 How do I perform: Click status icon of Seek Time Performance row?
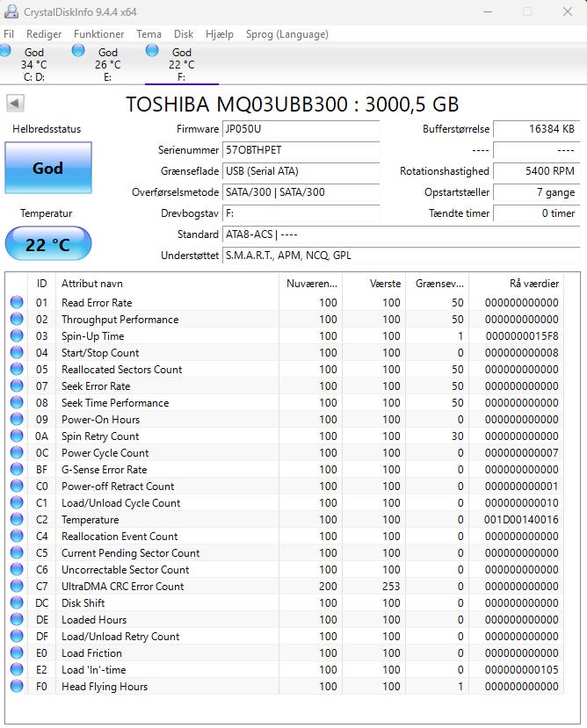pos(17,402)
